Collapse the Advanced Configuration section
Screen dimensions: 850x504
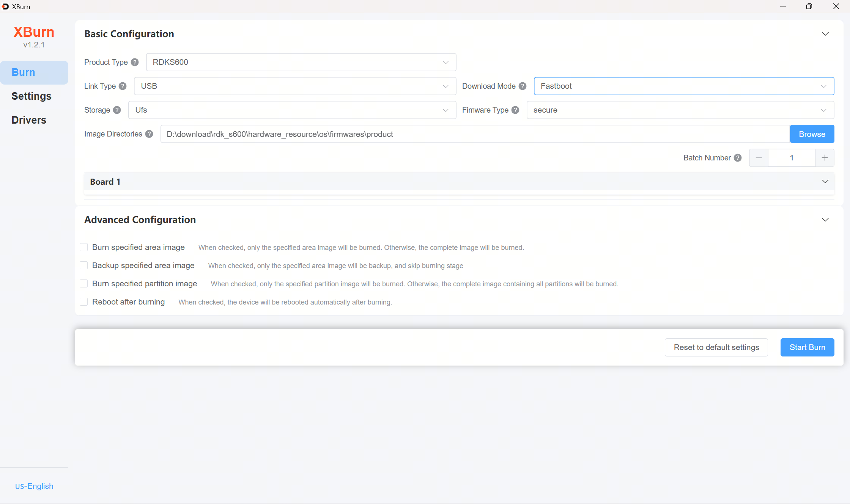825,220
